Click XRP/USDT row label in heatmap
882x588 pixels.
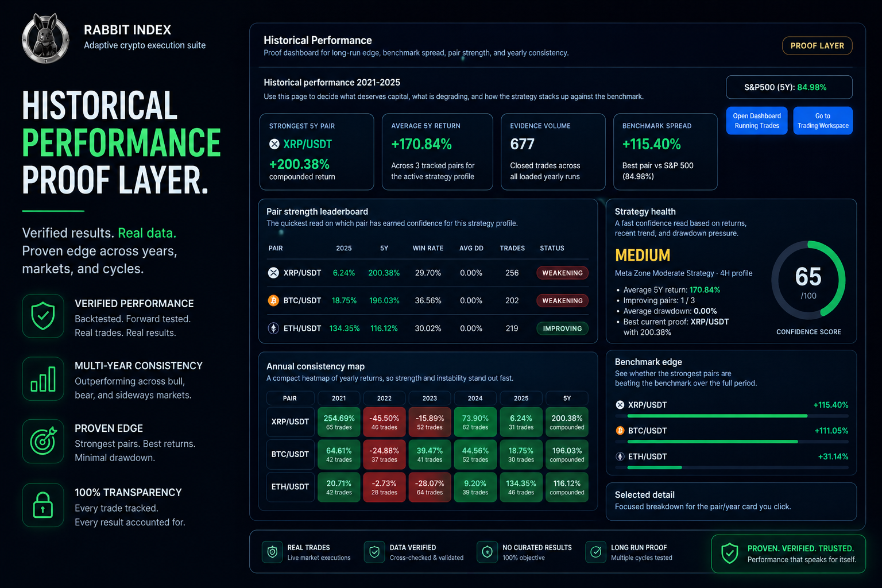291,422
